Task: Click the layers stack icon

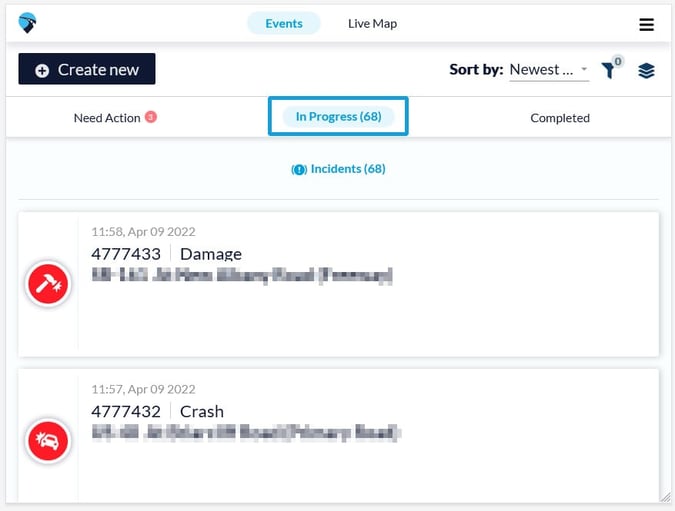Action: point(646,70)
